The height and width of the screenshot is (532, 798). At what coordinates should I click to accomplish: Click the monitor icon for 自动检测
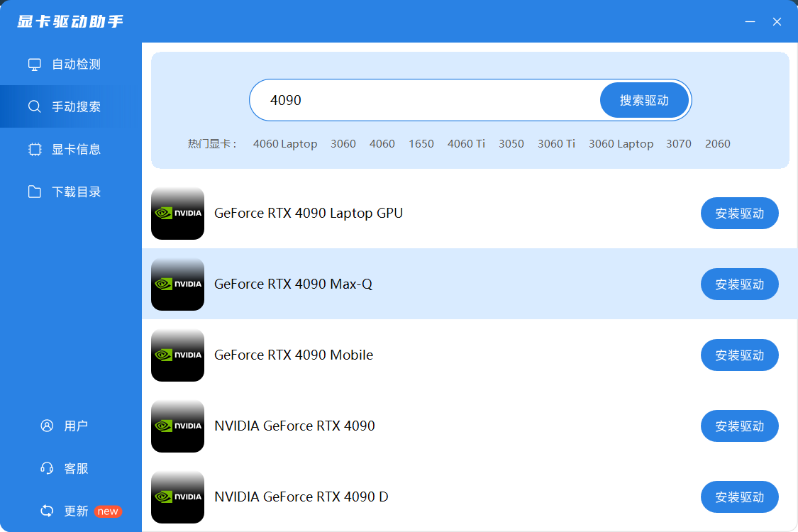click(34, 65)
